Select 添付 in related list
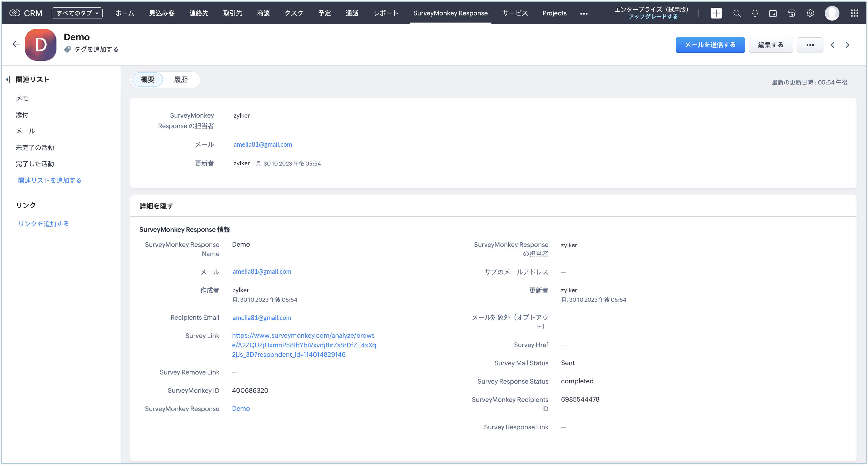 tap(22, 115)
